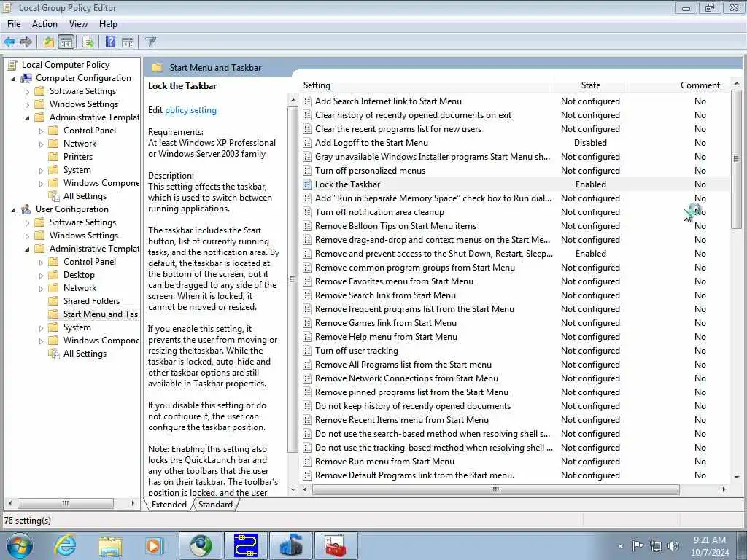Open Windows Explorer from the taskbar

coord(111,546)
